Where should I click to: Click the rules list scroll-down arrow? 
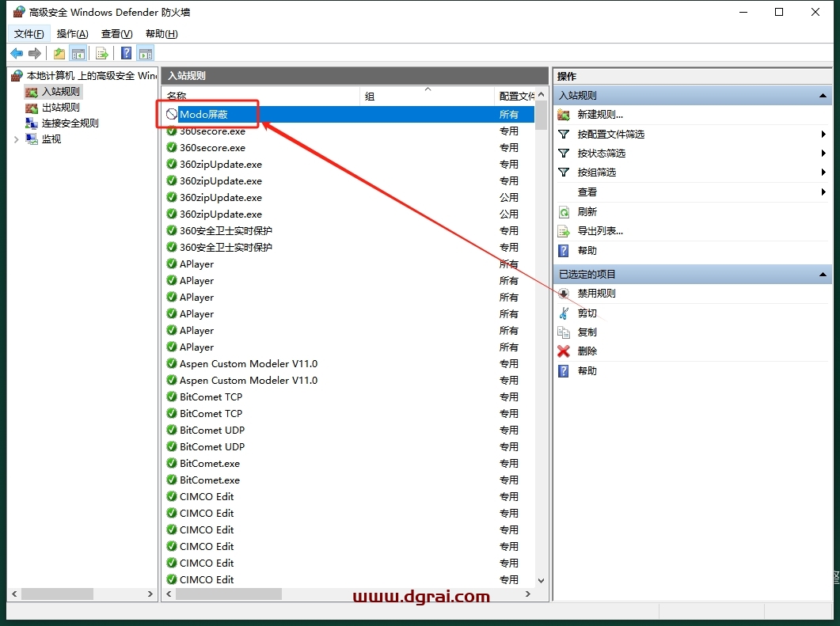click(541, 580)
